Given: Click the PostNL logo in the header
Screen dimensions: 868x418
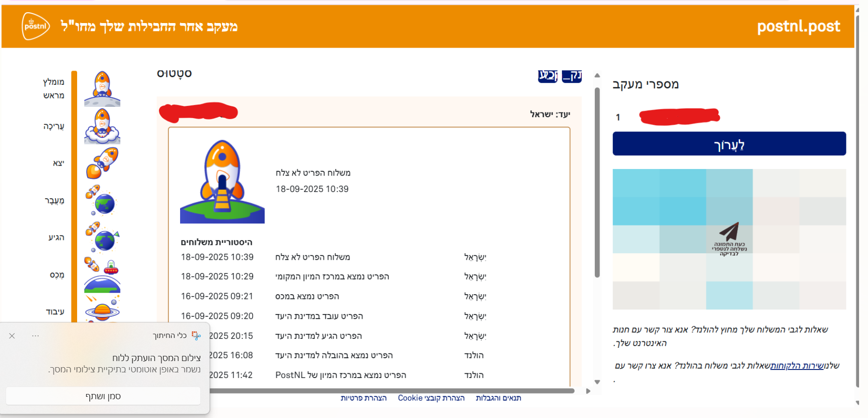Looking at the screenshot, I should [x=36, y=26].
